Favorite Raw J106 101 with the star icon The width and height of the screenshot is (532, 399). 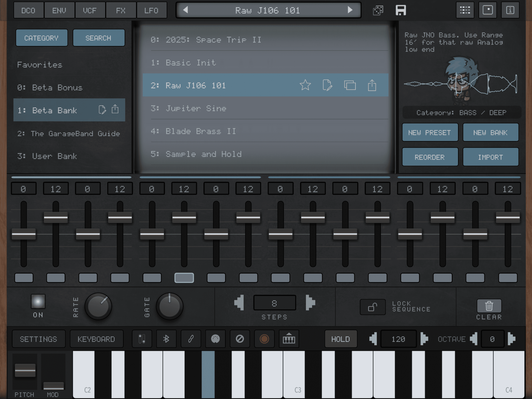coord(305,85)
